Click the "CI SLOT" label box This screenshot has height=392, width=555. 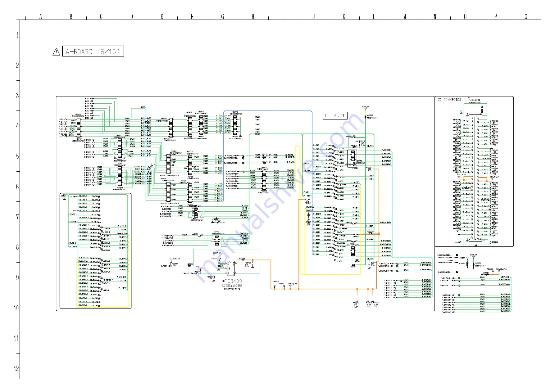(x=335, y=116)
